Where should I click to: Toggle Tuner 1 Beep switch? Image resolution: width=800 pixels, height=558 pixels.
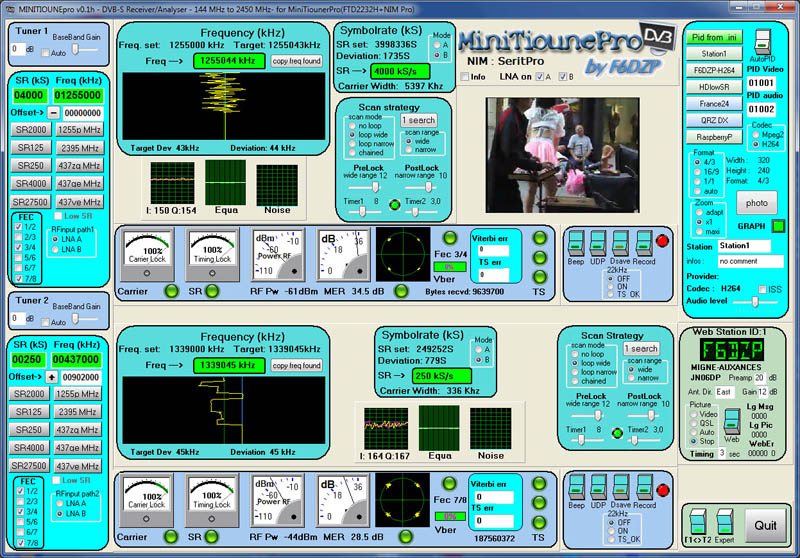pos(576,244)
